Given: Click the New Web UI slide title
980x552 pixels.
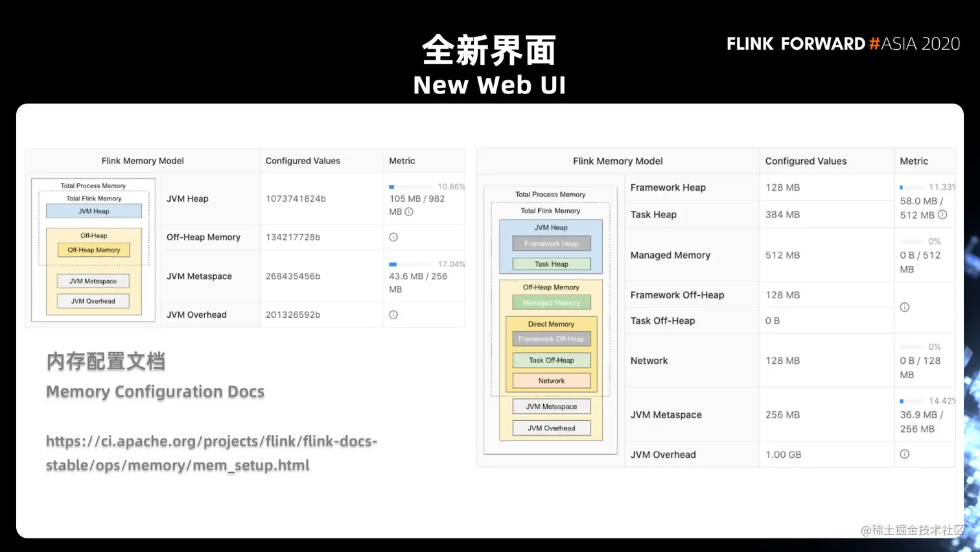Looking at the screenshot, I should [489, 85].
